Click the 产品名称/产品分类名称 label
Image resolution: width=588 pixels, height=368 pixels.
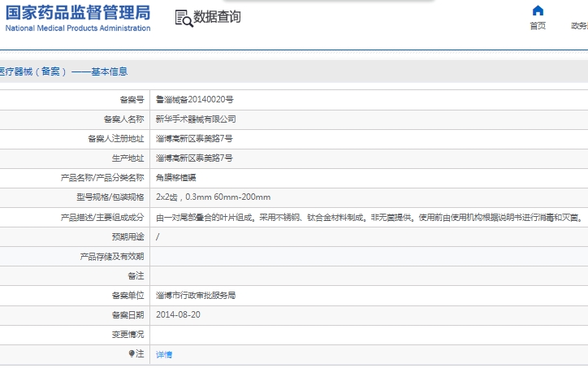102,177
